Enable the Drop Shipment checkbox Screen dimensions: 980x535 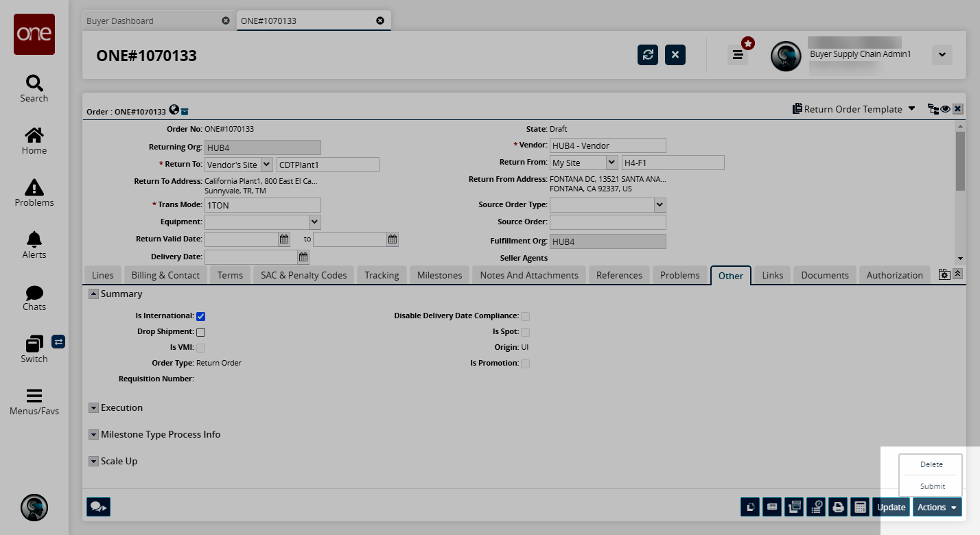[201, 332]
